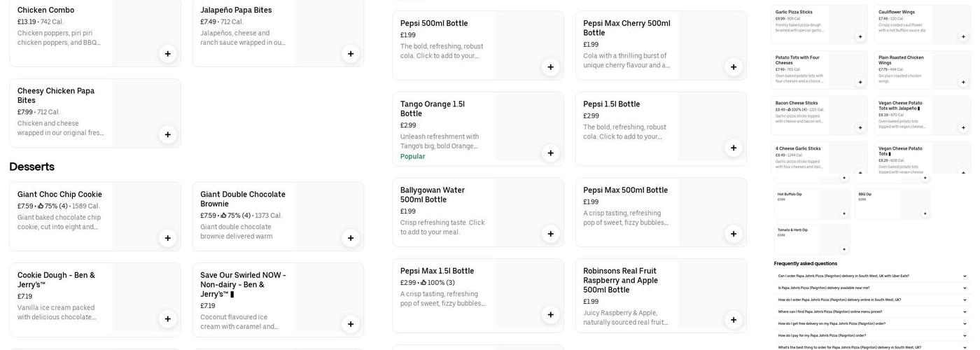Add Pepsi Max 500ml Bottle plus icon
This screenshot has height=350, width=980.
pyautogui.click(x=734, y=234)
